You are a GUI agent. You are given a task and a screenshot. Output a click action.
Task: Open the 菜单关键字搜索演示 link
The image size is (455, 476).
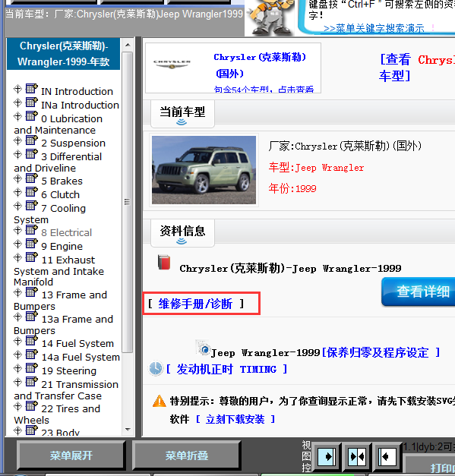pyautogui.click(x=374, y=28)
